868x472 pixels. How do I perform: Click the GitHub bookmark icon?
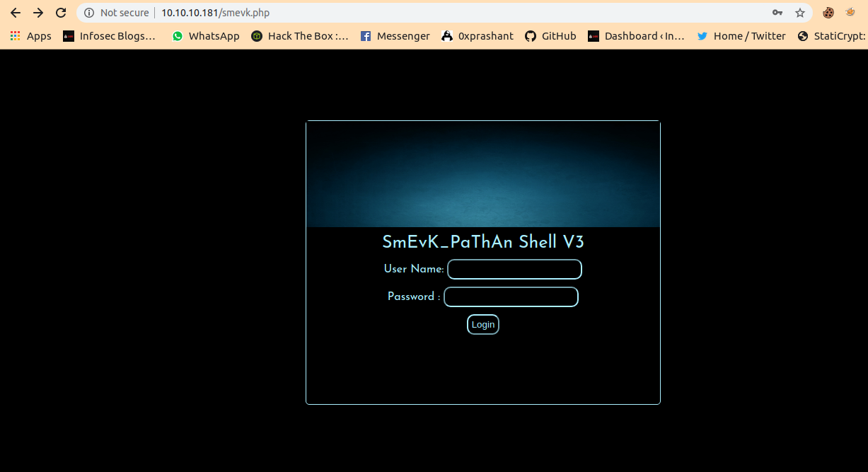click(x=530, y=35)
